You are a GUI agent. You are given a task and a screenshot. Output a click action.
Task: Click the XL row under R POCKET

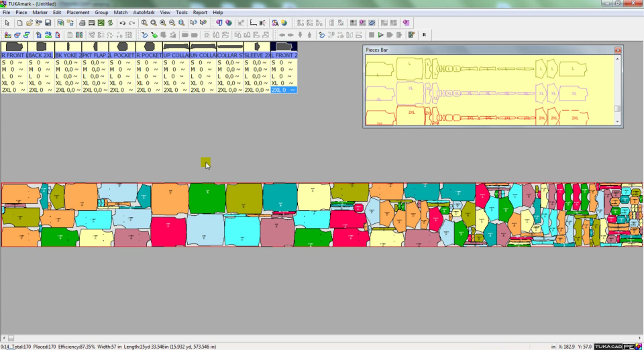pos(149,83)
